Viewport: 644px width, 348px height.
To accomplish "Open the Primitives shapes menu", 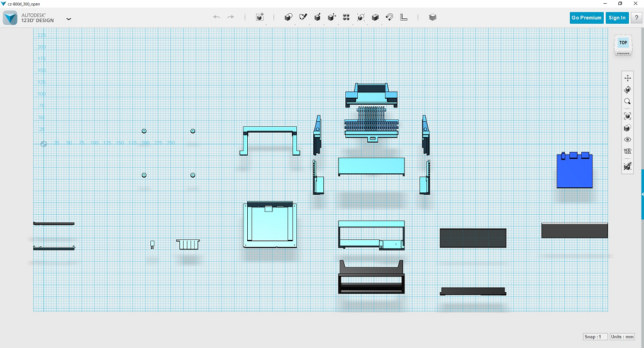I will 289,17.
